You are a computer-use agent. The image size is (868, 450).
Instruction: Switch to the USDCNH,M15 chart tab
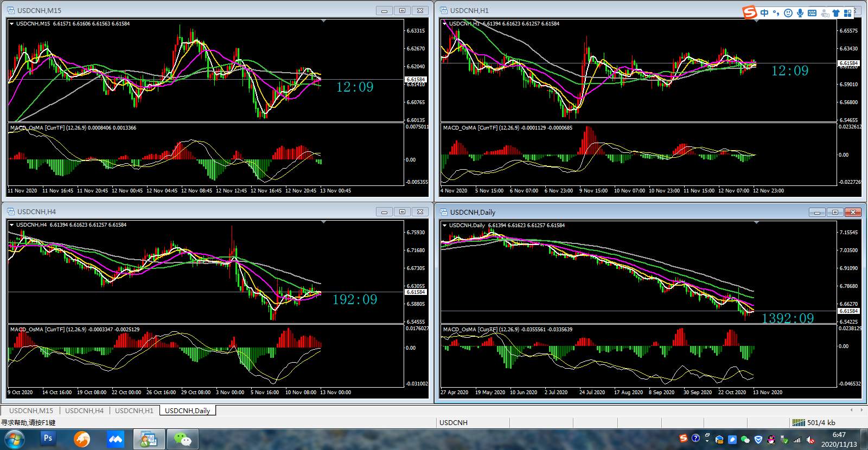(x=31, y=410)
